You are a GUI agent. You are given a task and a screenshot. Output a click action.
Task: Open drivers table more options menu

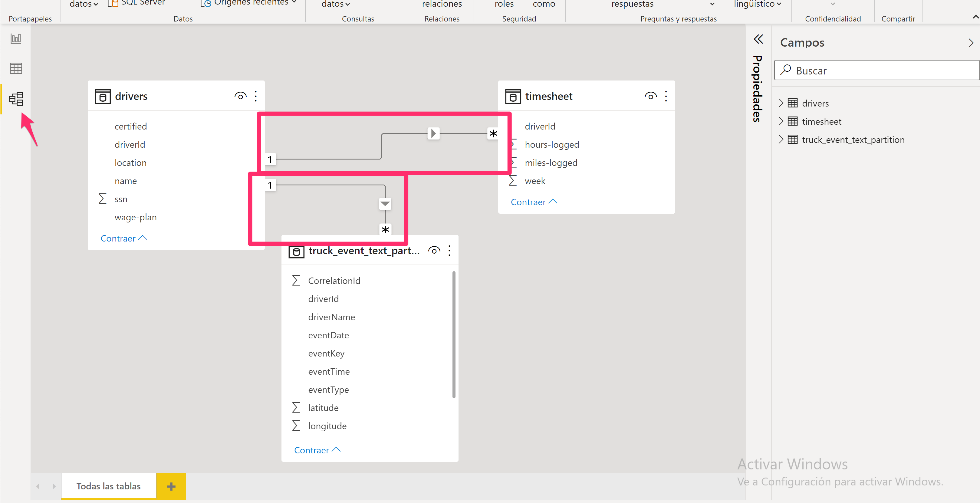[x=256, y=96]
